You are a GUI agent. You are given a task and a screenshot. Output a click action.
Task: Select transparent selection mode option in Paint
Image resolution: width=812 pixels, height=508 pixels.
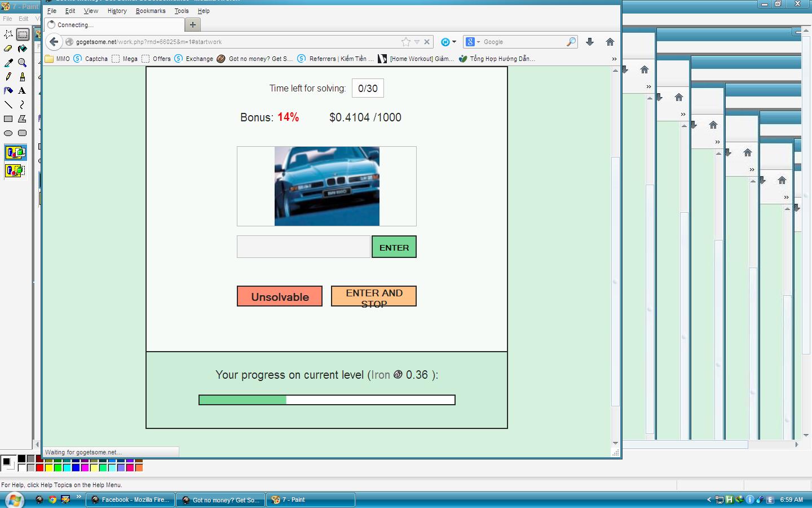click(x=15, y=170)
